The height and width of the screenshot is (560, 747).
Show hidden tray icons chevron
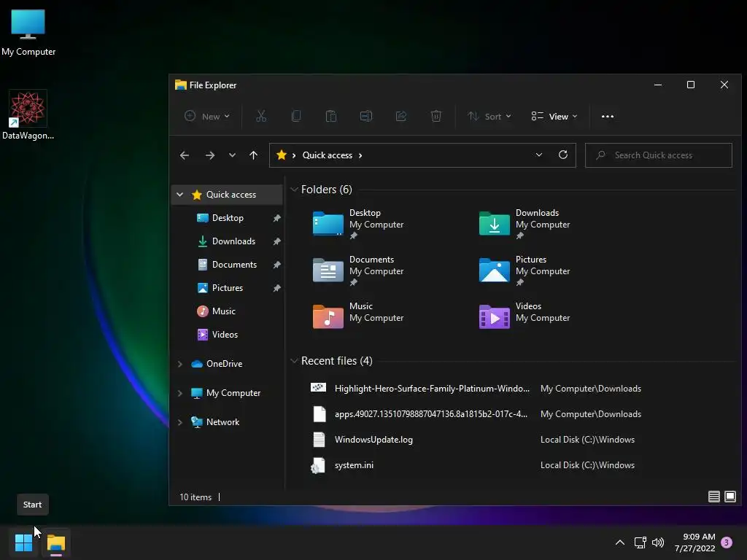(620, 542)
